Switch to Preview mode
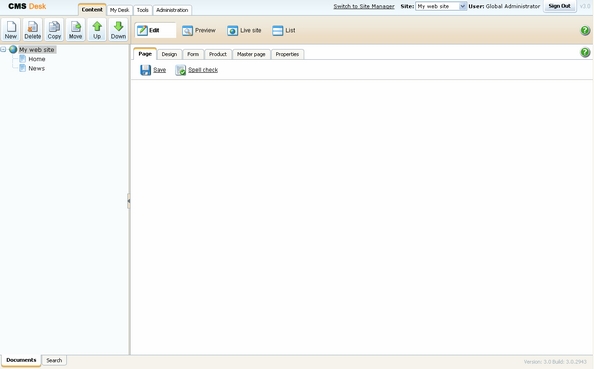This screenshot has width=594, height=369. pyautogui.click(x=199, y=30)
